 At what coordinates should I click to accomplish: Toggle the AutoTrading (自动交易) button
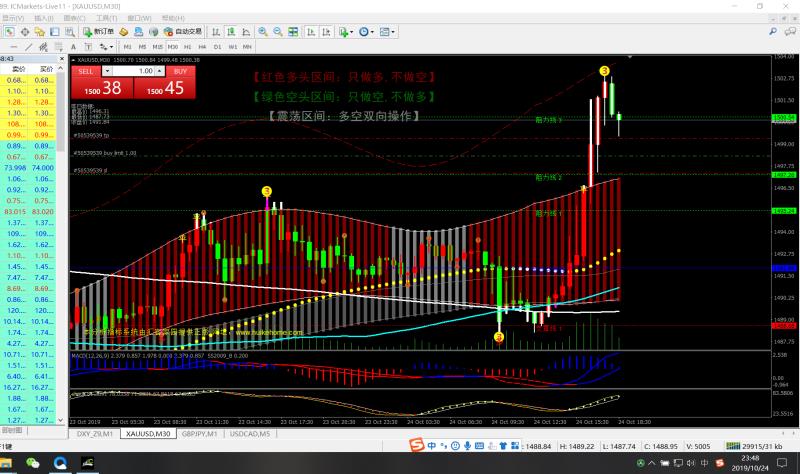pos(183,32)
